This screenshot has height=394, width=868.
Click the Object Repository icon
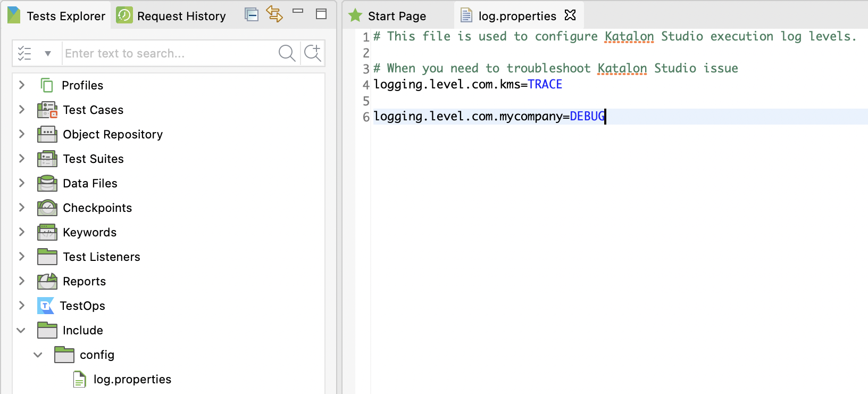point(47,135)
